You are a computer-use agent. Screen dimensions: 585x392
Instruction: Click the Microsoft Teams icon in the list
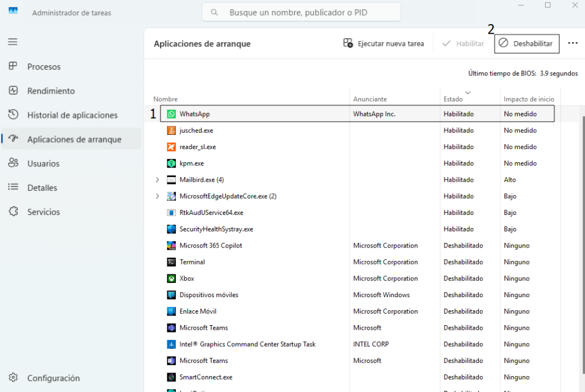pyautogui.click(x=171, y=327)
